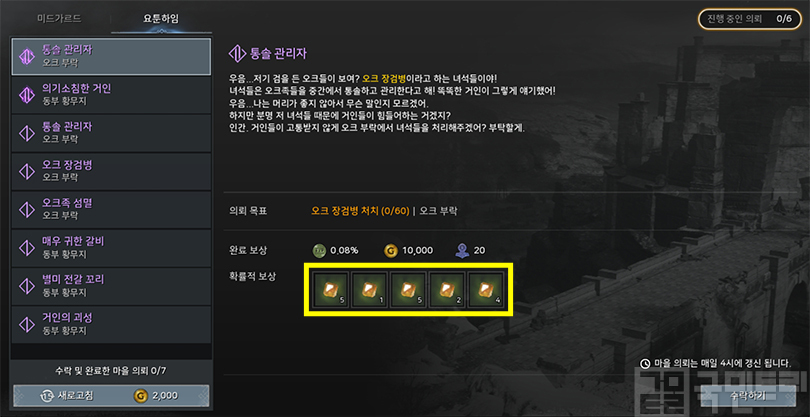Select the 매우 귀한 갈비 quest

[x=111, y=248]
